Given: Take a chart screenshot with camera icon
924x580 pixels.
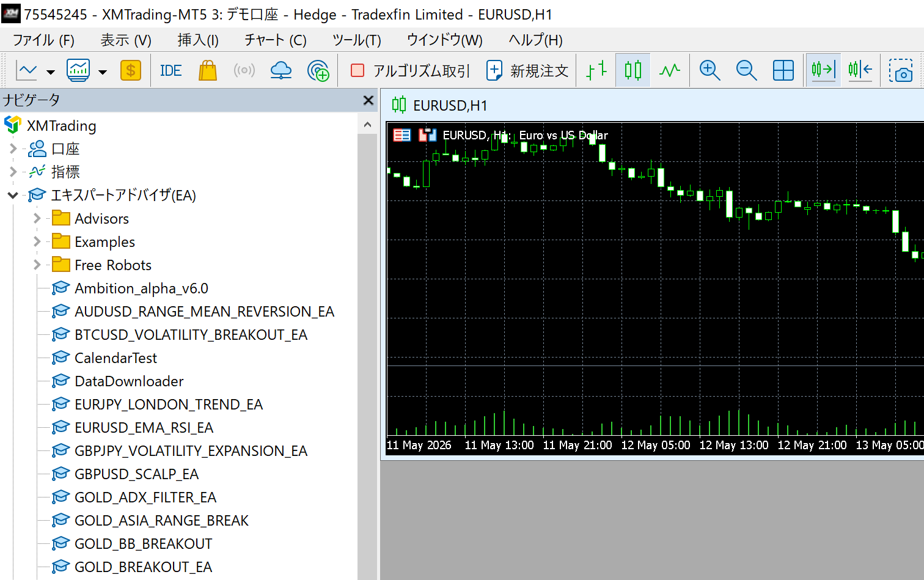Looking at the screenshot, I should (x=901, y=71).
